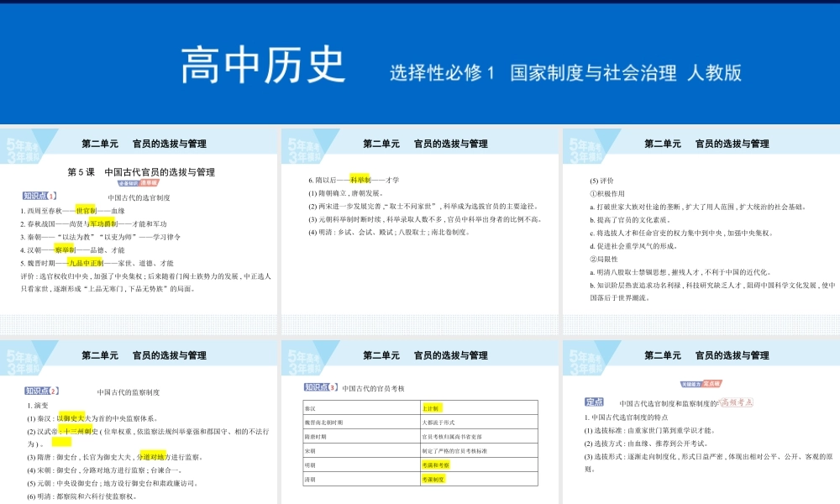This screenshot has width=840, height=504.
Task: Click the 知识点3 badge
Action: pyautogui.click(x=321, y=387)
